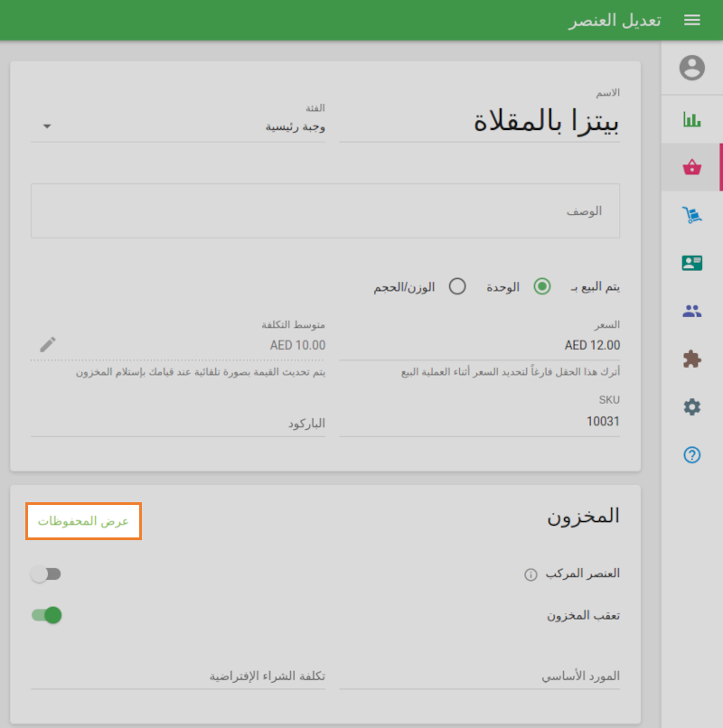Click the عرض المحفوظات history link
The height and width of the screenshot is (728, 723).
83,521
